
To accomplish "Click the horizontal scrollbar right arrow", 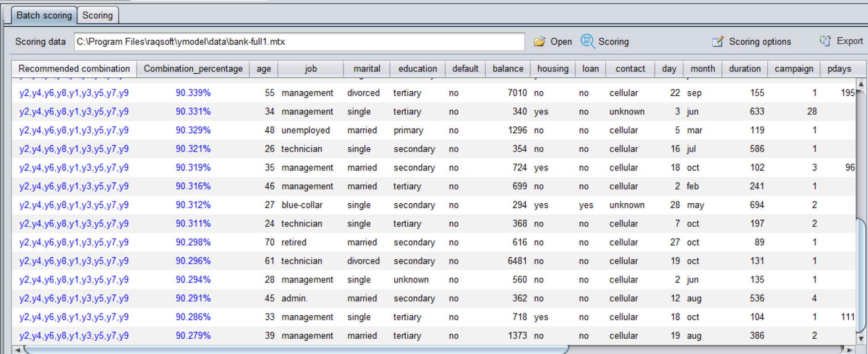I will [850, 350].
